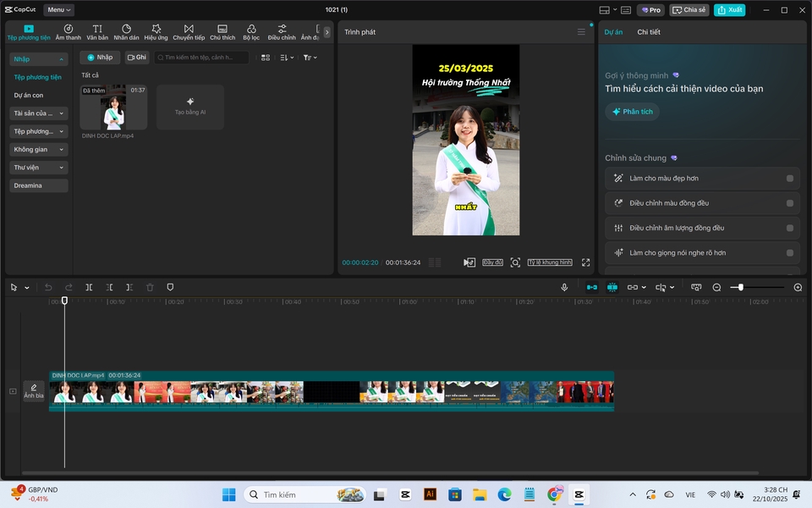This screenshot has width=812, height=508.
Task: Enter fullscreen preview mode
Action: pos(585,262)
